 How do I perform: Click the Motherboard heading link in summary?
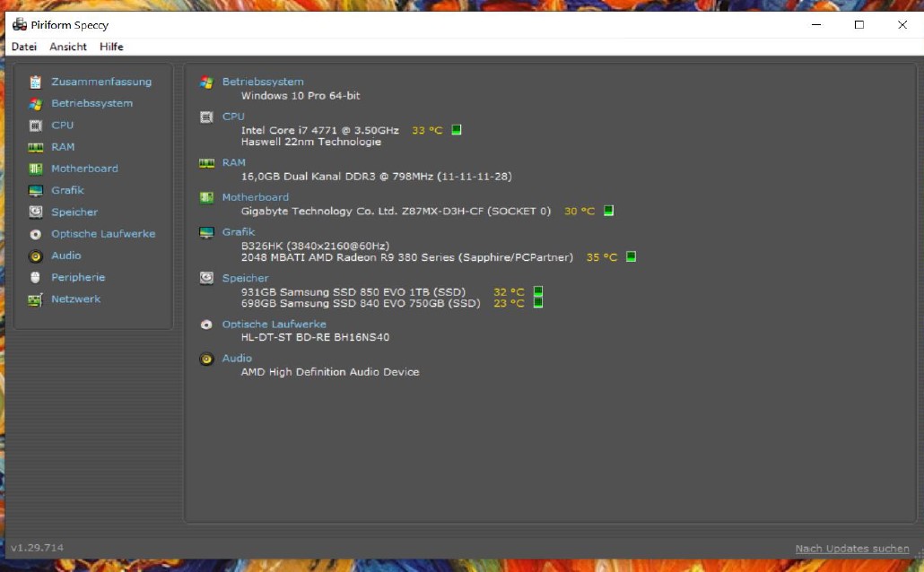pyautogui.click(x=255, y=197)
